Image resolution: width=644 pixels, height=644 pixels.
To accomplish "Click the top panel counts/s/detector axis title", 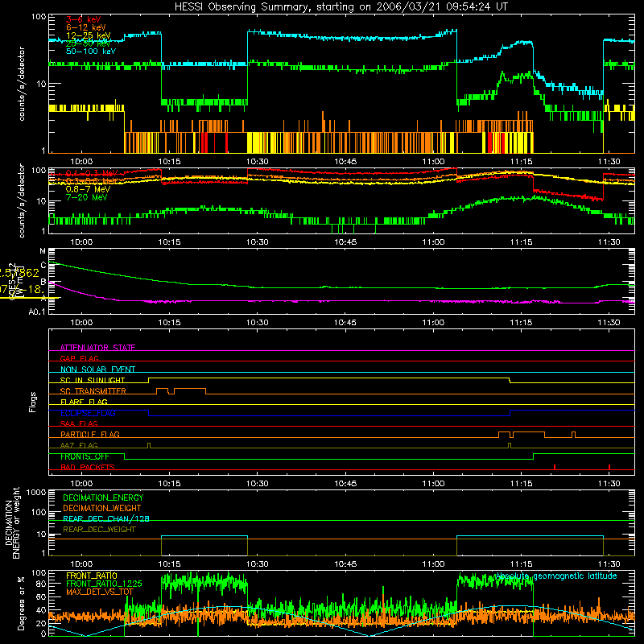I will tap(22, 84).
